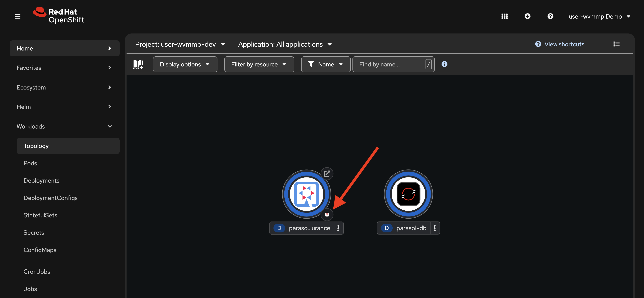Open the Name filter type dropdown
The width and height of the screenshot is (644, 298).
pos(325,64)
